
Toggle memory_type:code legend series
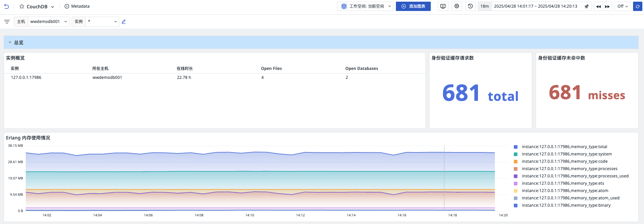564,161
